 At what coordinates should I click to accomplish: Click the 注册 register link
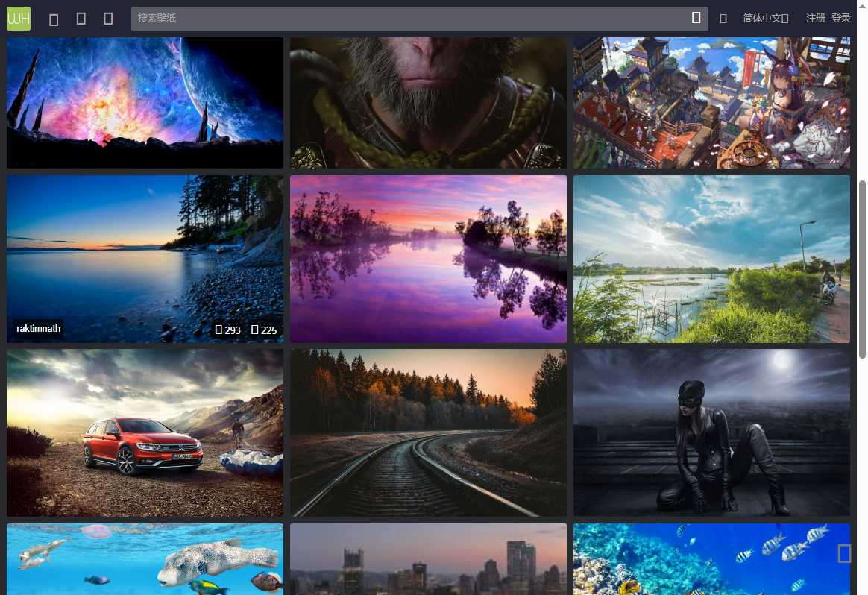(x=815, y=19)
